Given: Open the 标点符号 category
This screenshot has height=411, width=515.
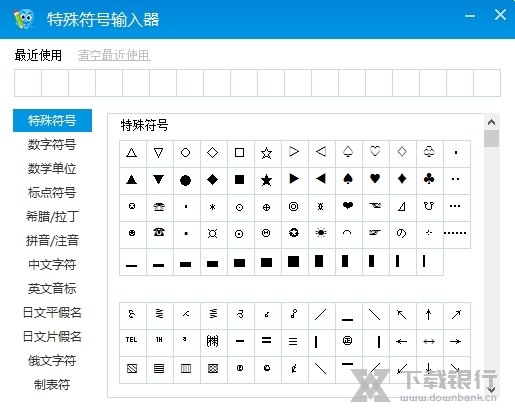Looking at the screenshot, I should (x=52, y=193).
